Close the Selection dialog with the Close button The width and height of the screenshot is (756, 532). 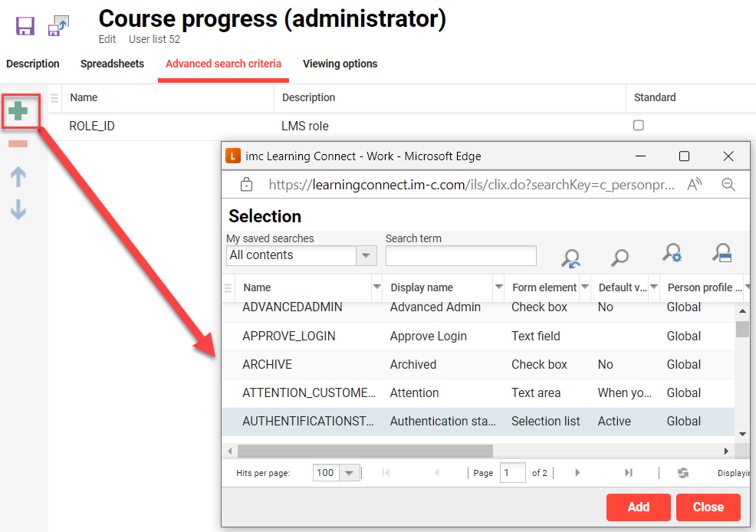[708, 507]
